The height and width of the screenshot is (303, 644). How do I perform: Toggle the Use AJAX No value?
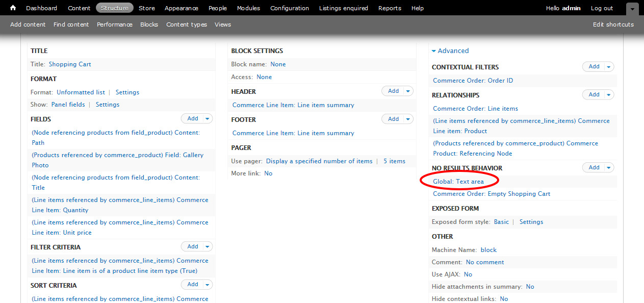click(x=468, y=274)
